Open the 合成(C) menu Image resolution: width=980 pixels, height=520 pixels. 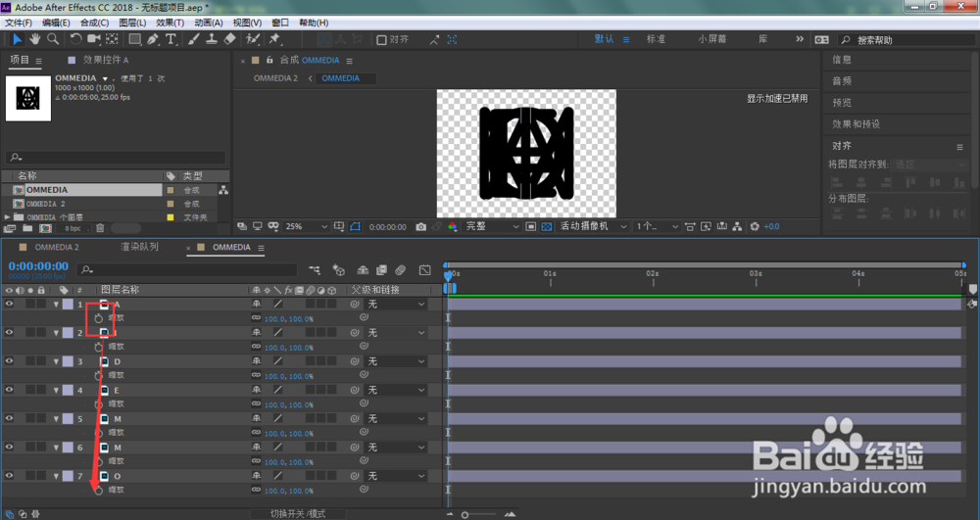(94, 23)
